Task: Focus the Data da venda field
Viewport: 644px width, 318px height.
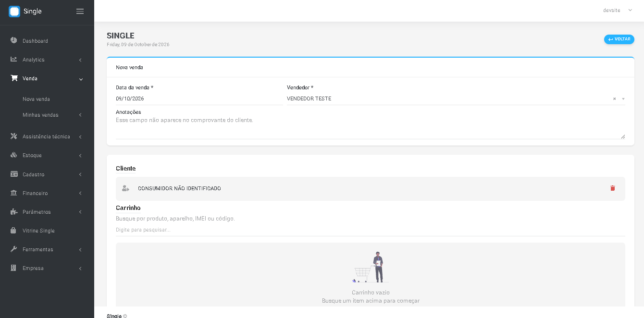Action: [x=199, y=98]
